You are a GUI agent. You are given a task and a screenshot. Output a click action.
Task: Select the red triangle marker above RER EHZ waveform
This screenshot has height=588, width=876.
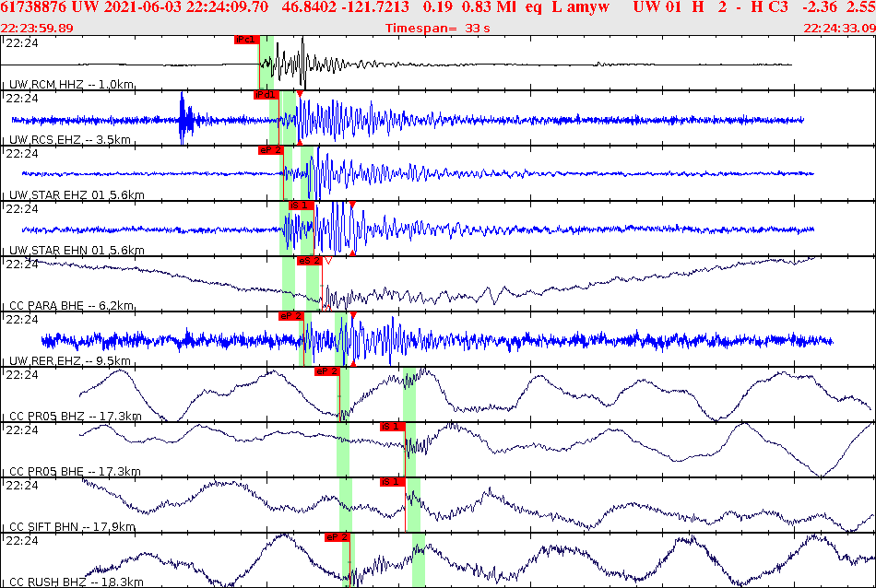point(353,316)
